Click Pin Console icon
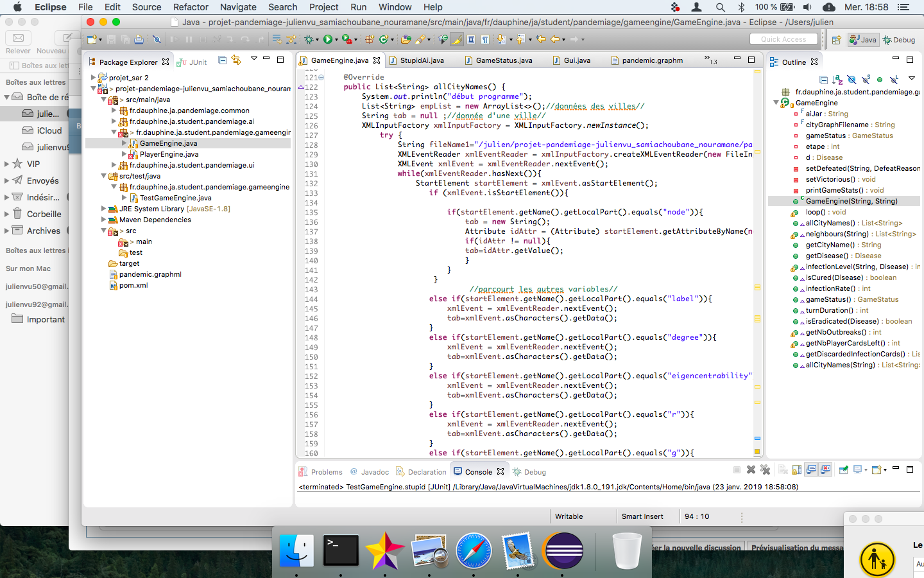 tap(844, 469)
